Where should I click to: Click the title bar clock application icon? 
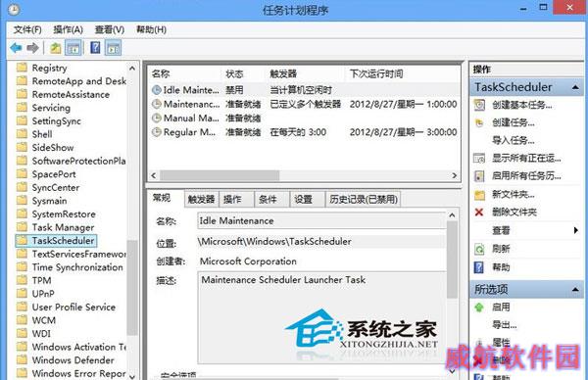click(x=14, y=10)
